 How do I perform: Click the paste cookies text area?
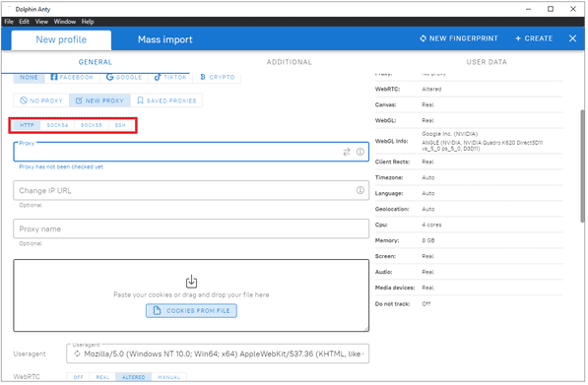[191, 295]
